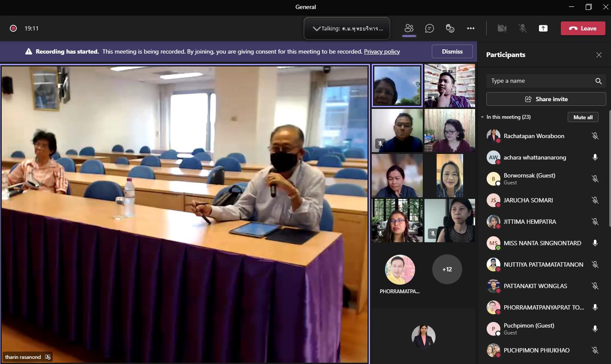Select PUCHPIMON PHIUKHAO's avatar photo

click(x=494, y=350)
